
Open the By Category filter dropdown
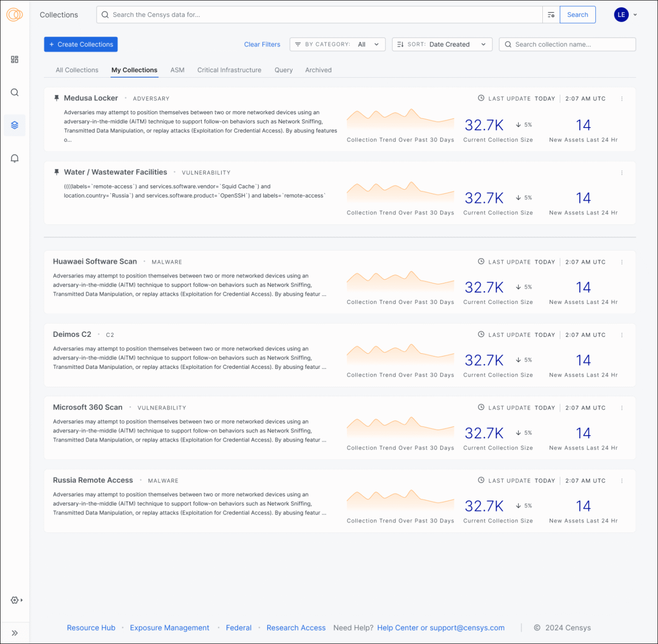pos(337,45)
